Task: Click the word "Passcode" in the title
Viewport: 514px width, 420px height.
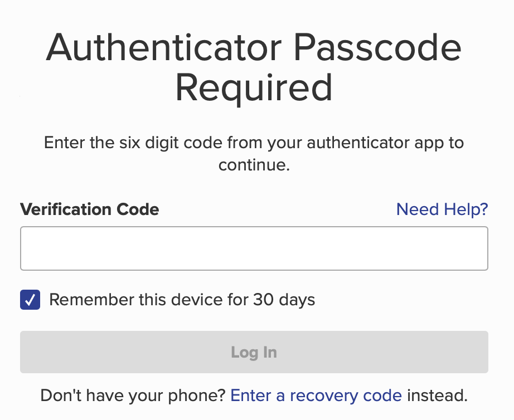Action: [x=377, y=48]
